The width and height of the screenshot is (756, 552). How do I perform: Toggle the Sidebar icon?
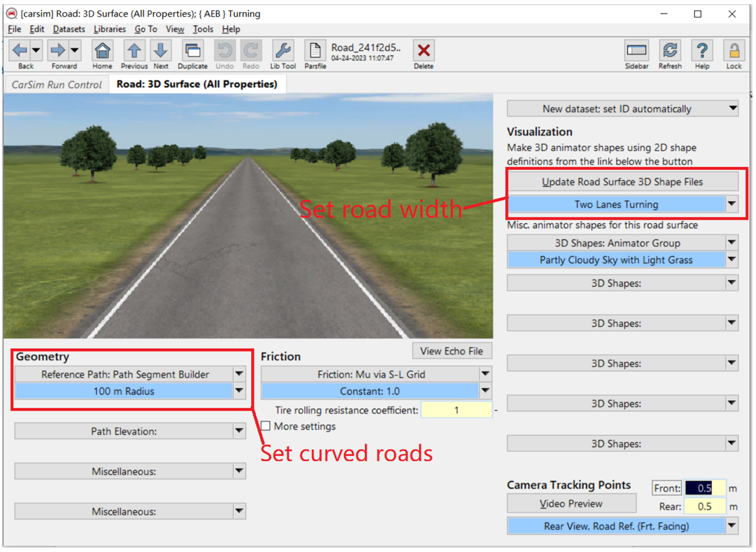pos(636,51)
